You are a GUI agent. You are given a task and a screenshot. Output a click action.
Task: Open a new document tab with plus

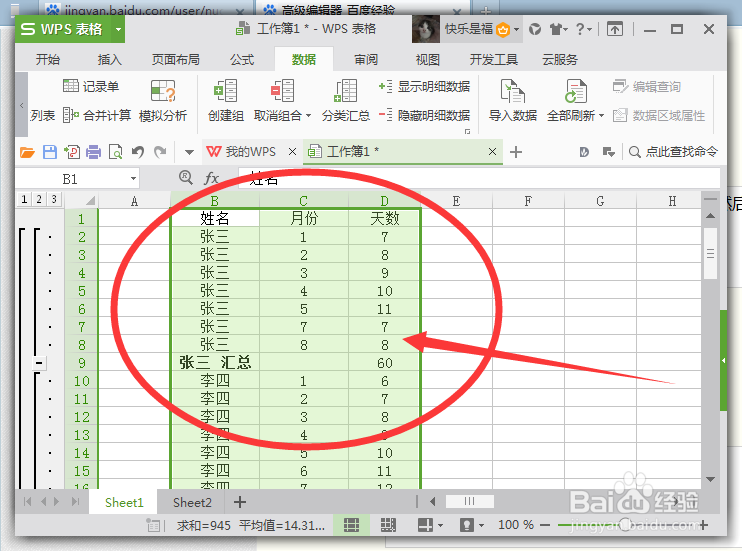tap(516, 152)
